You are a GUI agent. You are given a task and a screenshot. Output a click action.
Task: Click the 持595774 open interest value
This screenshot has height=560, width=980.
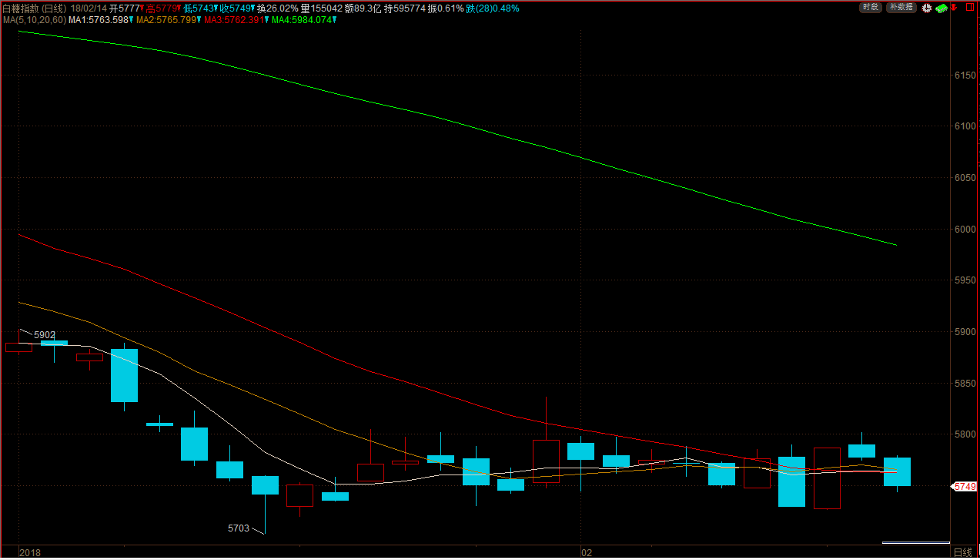tap(404, 8)
